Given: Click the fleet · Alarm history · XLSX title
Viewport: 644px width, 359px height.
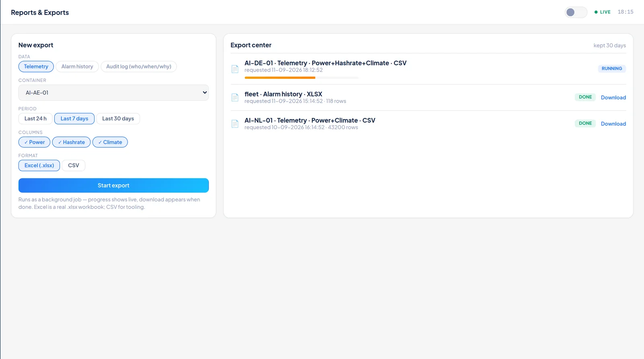Looking at the screenshot, I should (x=283, y=94).
